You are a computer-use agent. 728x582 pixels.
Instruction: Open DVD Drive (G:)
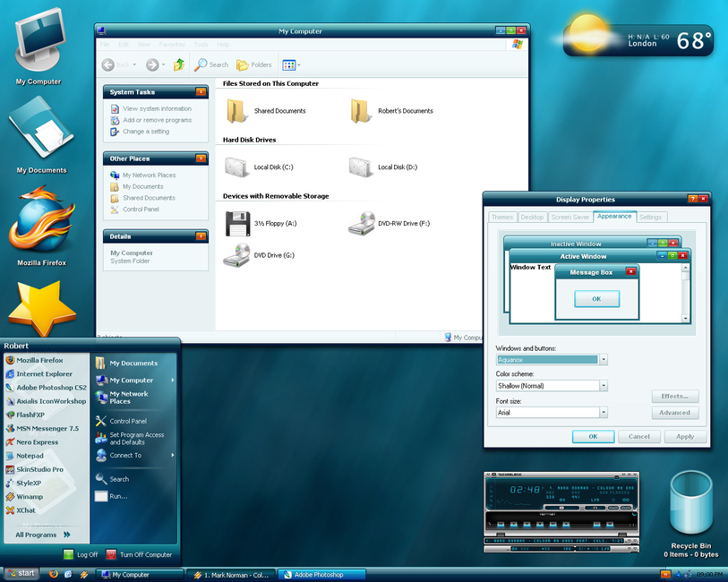click(x=259, y=255)
